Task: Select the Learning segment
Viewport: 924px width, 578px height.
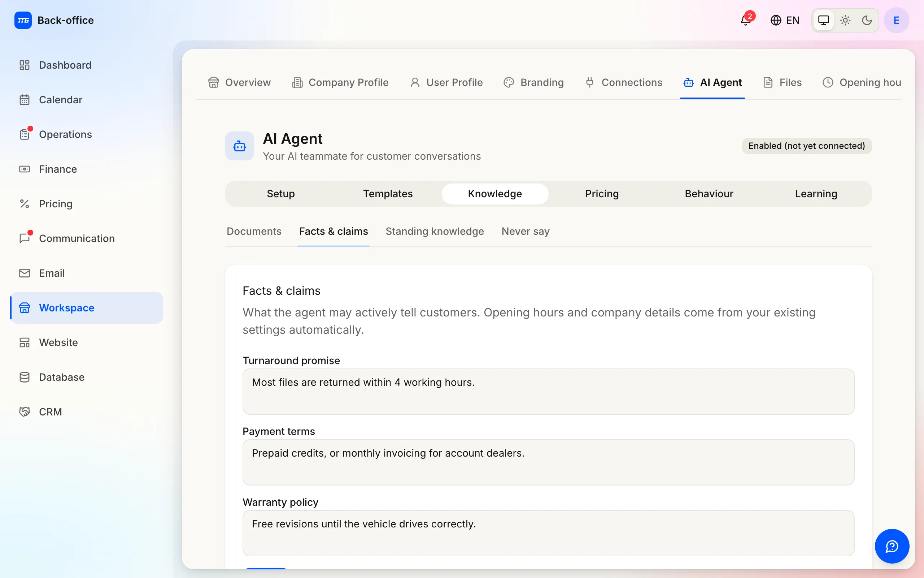Action: click(816, 194)
